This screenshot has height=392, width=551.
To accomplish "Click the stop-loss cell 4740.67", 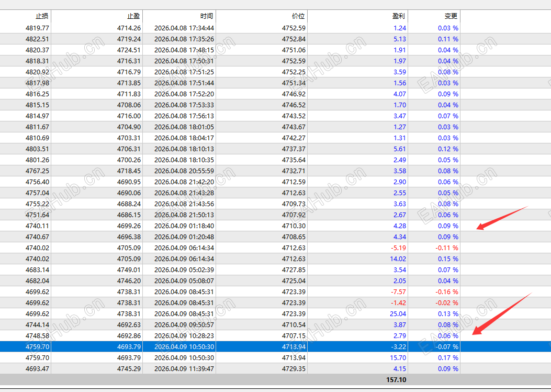I will (37, 237).
